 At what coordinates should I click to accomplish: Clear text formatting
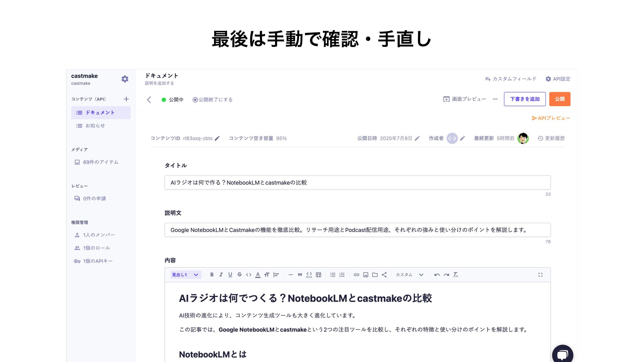pos(455,275)
